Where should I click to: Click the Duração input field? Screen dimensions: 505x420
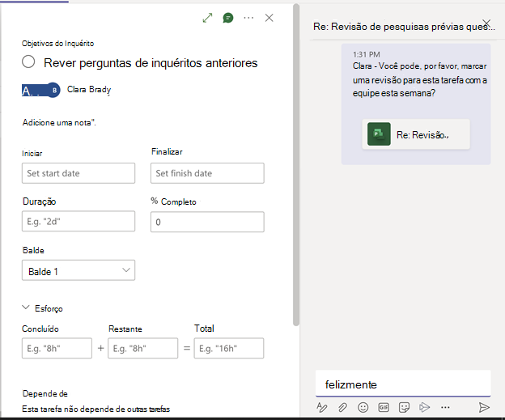click(79, 221)
